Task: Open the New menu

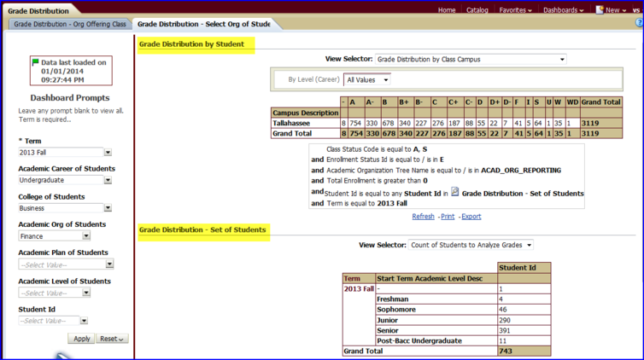Action: (x=615, y=10)
